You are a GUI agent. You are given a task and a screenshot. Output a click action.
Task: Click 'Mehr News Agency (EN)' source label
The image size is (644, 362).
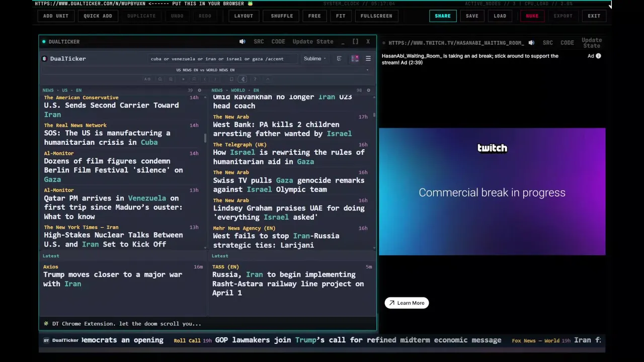pos(244,228)
